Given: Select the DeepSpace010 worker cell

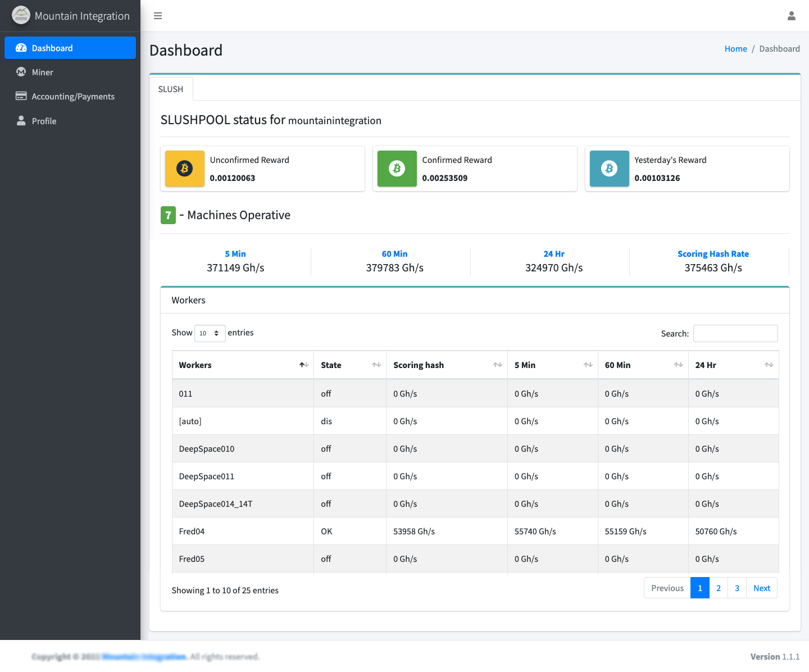Looking at the screenshot, I should [x=243, y=449].
